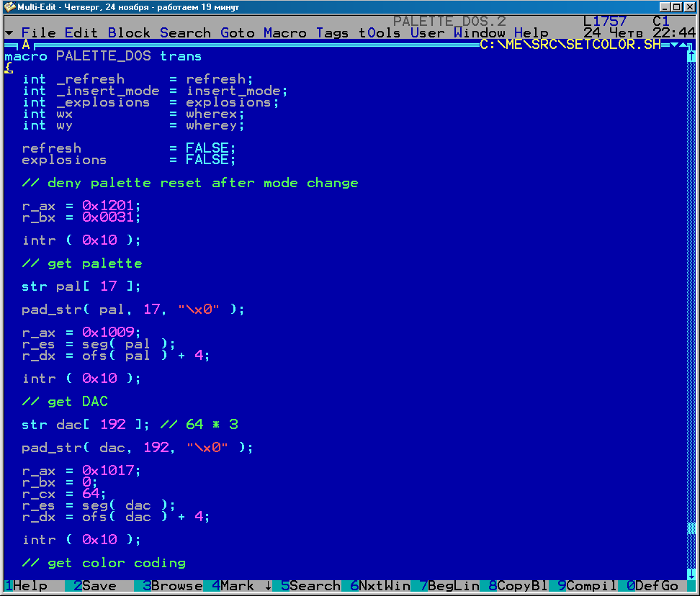700x596 pixels.
Task: Open the Tags menu
Action: coord(332,33)
